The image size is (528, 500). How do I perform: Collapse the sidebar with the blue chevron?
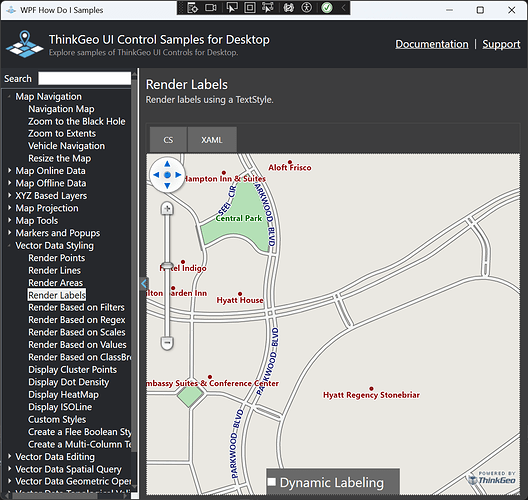click(x=144, y=284)
